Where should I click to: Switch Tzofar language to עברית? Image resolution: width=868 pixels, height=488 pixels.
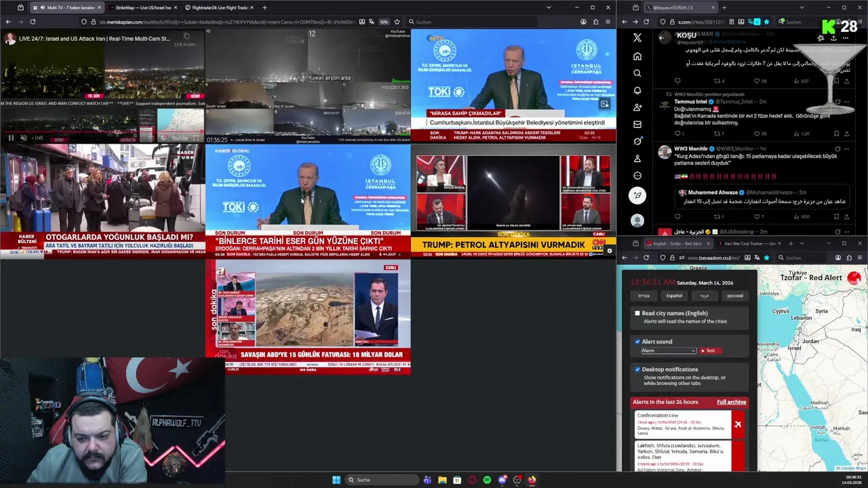[x=644, y=296]
